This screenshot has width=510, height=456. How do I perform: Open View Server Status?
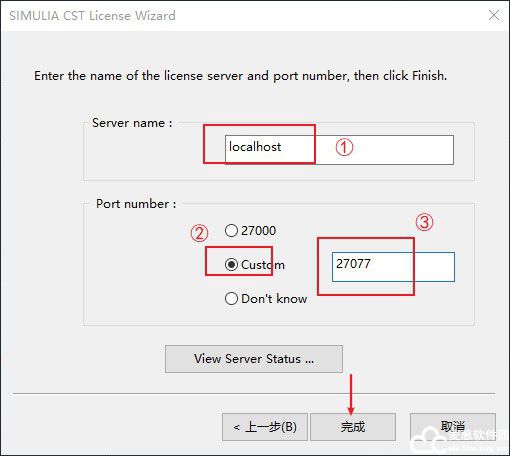(x=254, y=359)
